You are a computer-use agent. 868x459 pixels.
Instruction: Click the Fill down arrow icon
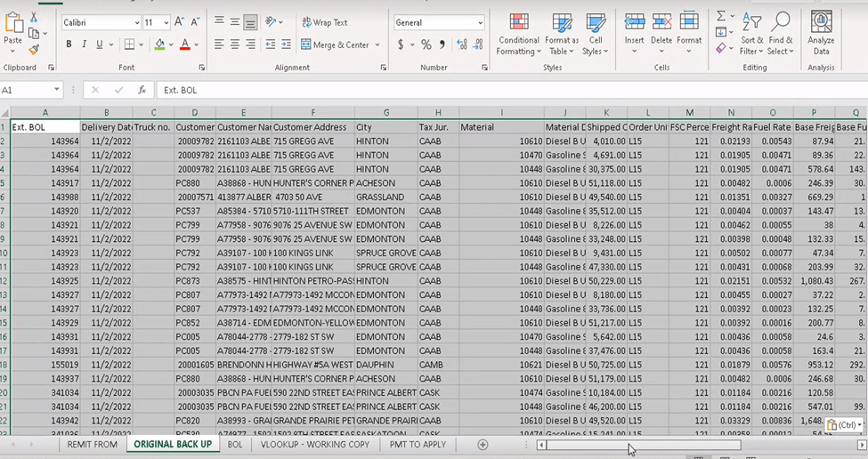(x=721, y=32)
